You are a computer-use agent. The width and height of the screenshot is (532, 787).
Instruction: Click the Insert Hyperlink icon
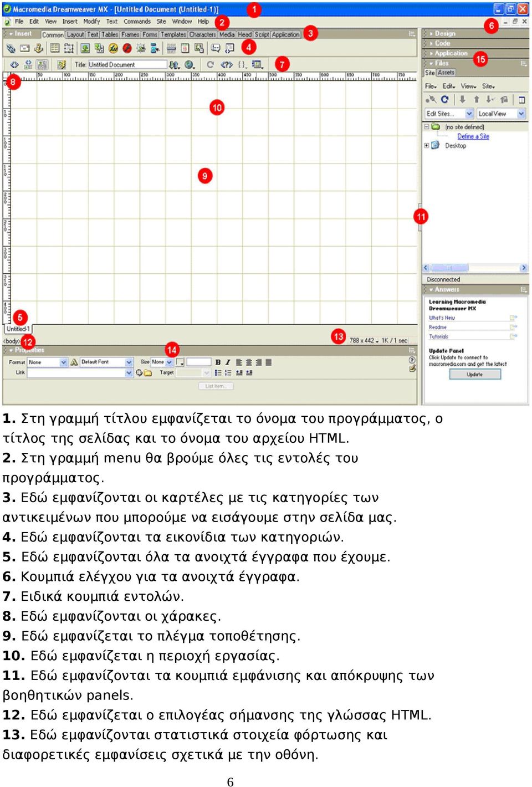click(x=11, y=48)
